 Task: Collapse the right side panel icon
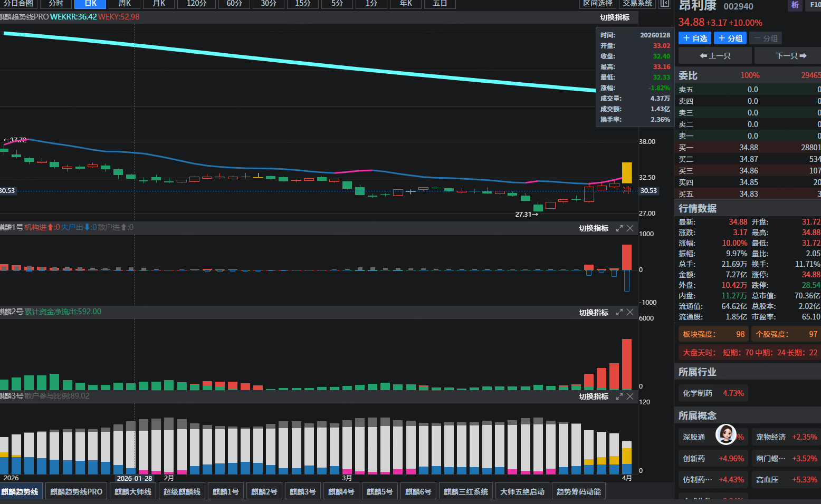[x=665, y=4]
